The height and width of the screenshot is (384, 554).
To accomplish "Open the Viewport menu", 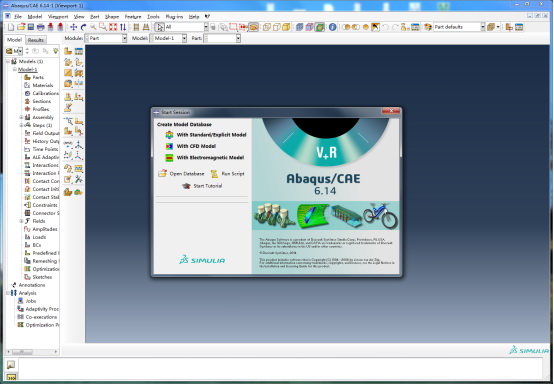I will click(58, 17).
